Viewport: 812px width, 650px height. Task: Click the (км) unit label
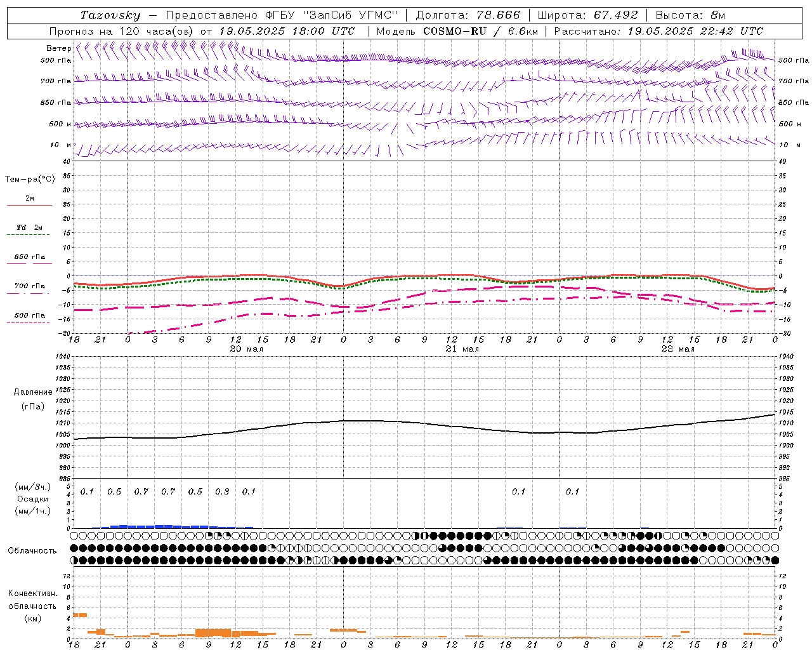pyautogui.click(x=32, y=618)
